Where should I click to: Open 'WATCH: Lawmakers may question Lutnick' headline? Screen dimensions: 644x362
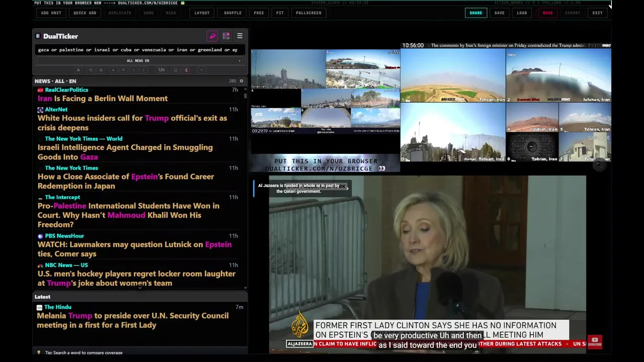tap(134, 249)
